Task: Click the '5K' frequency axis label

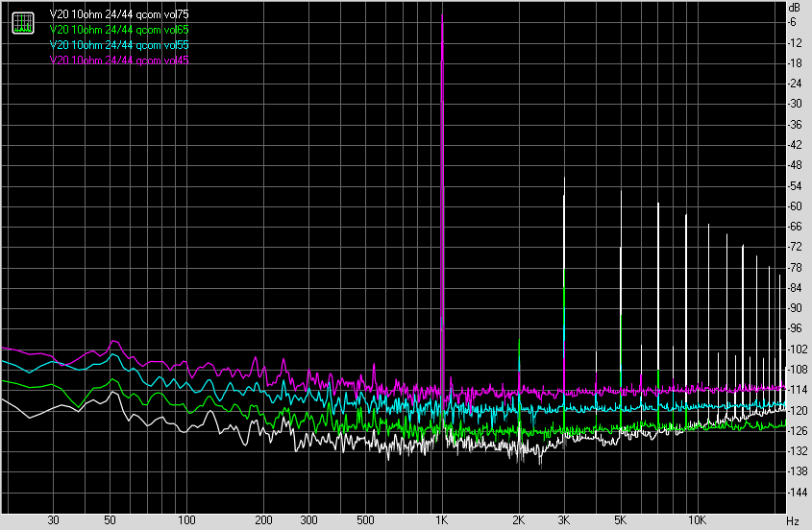Action: pyautogui.click(x=620, y=520)
